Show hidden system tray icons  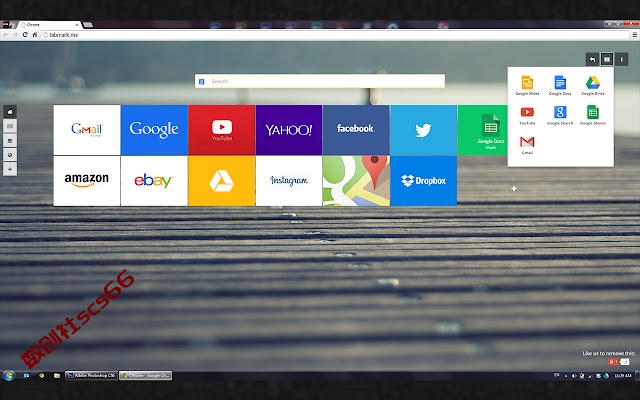566,376
